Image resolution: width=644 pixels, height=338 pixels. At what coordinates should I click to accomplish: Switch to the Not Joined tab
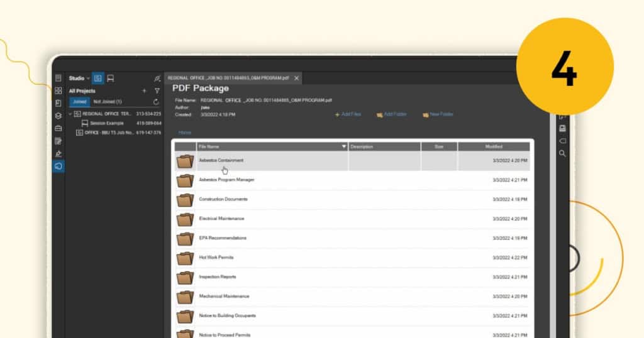coord(107,101)
